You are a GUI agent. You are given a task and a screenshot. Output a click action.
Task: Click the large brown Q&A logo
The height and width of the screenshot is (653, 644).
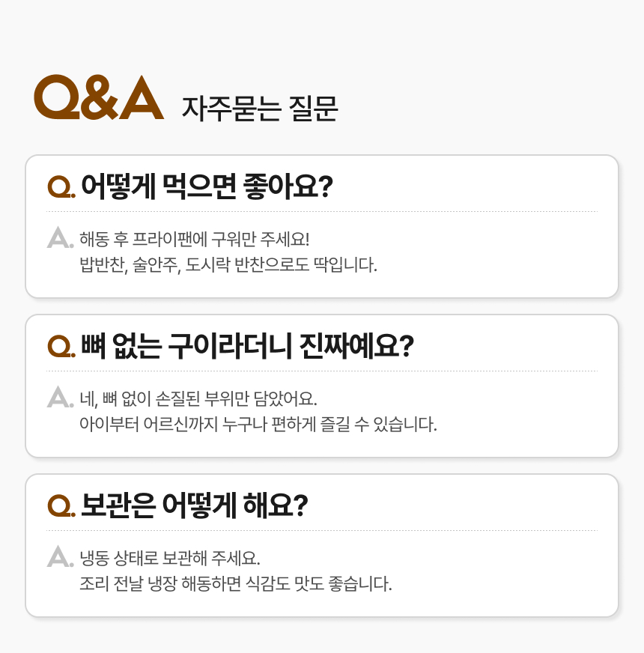click(x=99, y=97)
